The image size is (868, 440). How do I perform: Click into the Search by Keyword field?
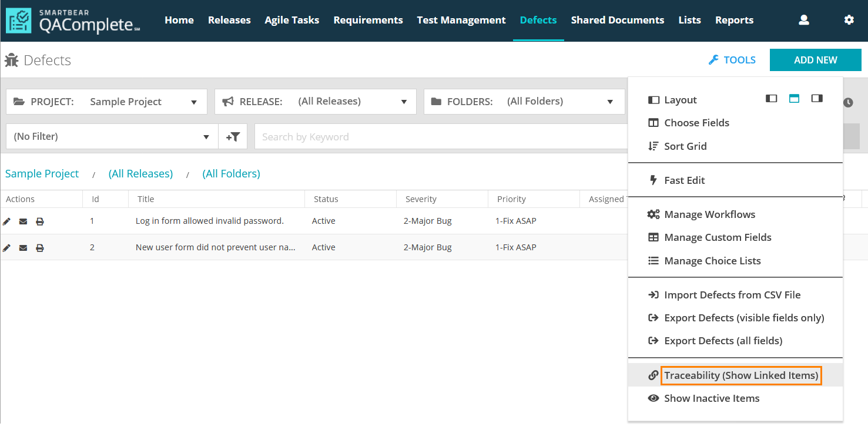(x=441, y=137)
